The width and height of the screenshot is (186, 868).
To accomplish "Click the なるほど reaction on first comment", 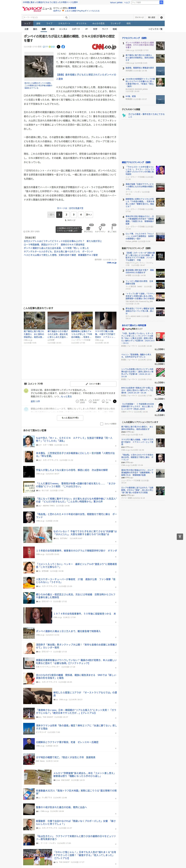I will click(x=94, y=401).
